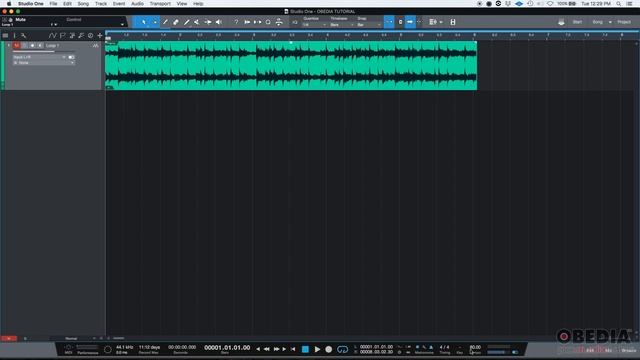Open the Apple menu
This screenshot has width=640, height=360.
[x=9, y=4]
